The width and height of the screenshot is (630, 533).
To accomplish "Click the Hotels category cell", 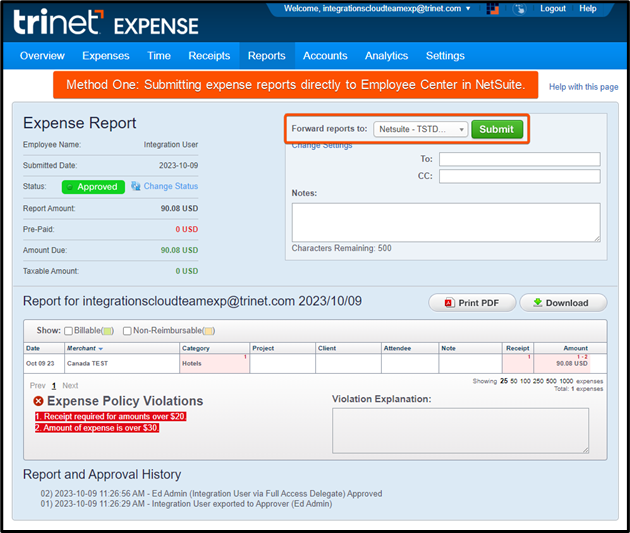I will point(214,364).
